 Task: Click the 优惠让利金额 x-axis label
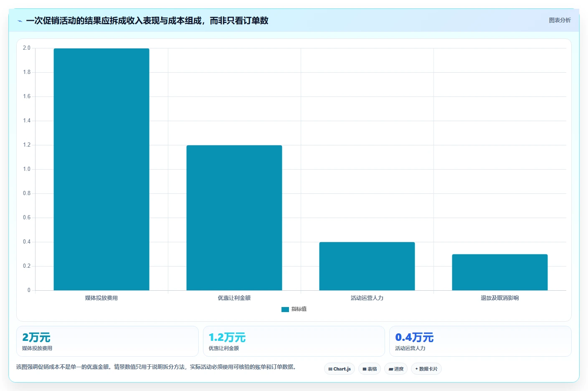[234, 298]
